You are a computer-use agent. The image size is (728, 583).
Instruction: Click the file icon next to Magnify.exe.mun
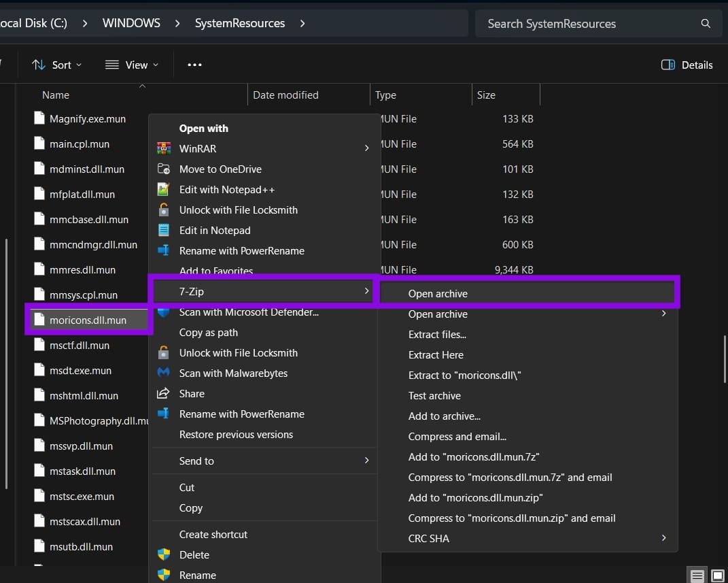39,118
